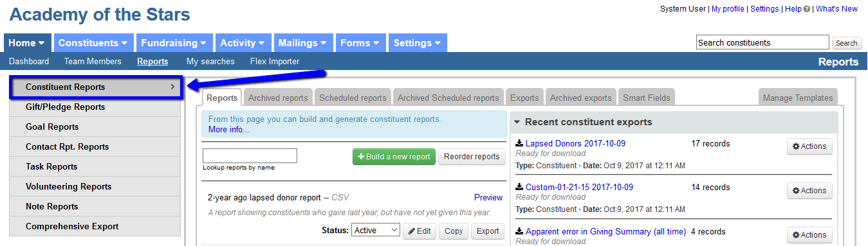
Task: Click Edit for 2-year ago lapsed donor report
Action: tap(420, 231)
